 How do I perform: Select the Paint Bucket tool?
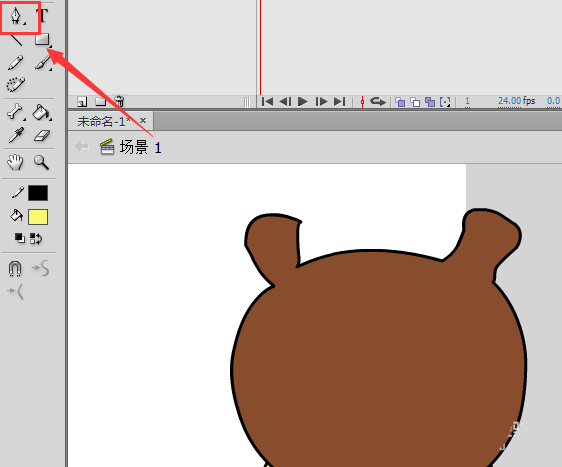[42, 112]
